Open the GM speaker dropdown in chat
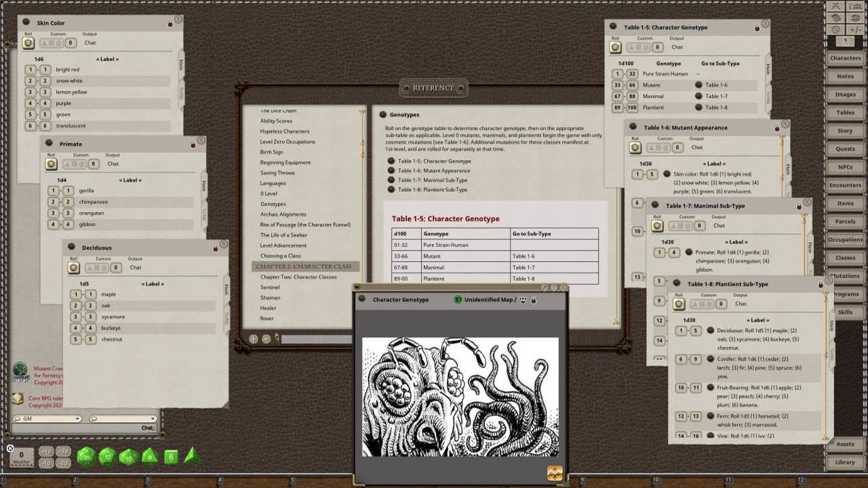The image size is (868, 488). (x=47, y=419)
